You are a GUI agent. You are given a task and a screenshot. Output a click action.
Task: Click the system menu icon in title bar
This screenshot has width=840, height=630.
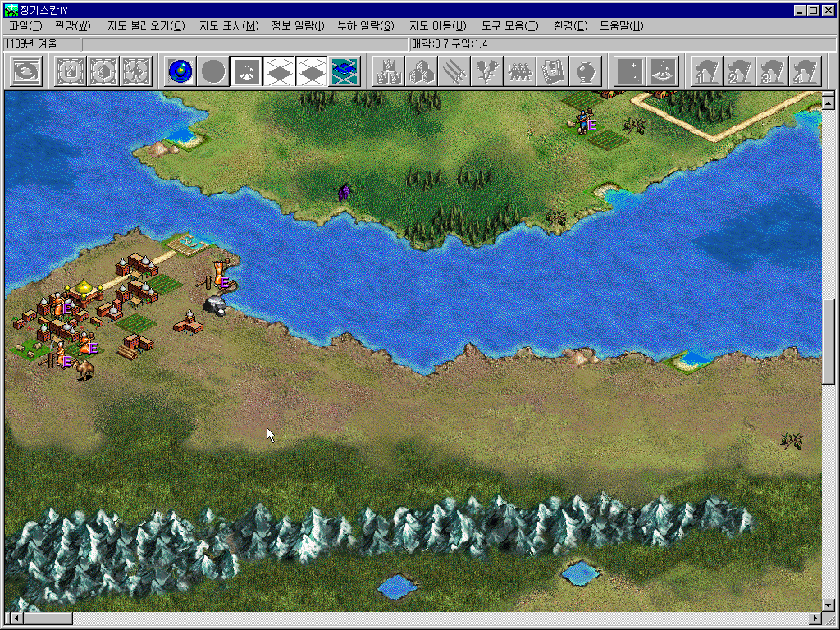tap(11, 10)
